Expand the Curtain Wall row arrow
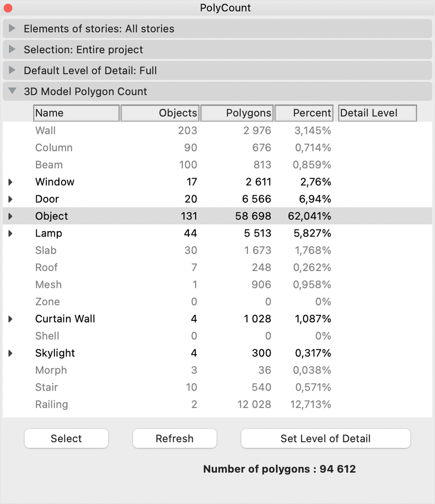Screen dimensions: 435x504 pos(11,319)
